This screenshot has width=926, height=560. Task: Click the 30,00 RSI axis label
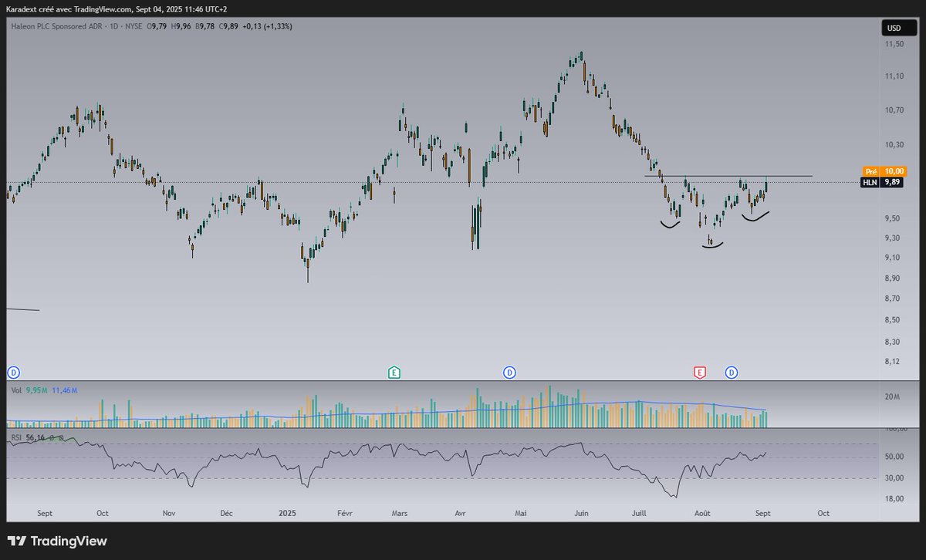click(x=894, y=478)
